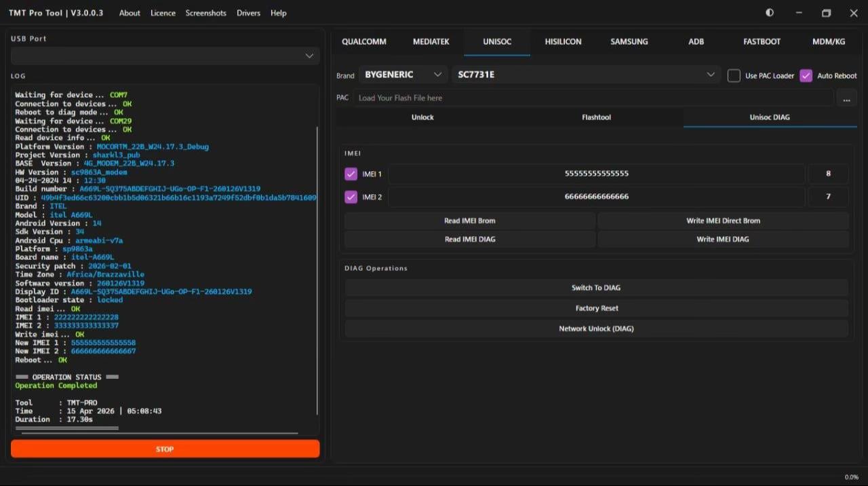Screen dimensions: 868x486
Task: Switch to the MEDIATEK tab
Action: coord(431,41)
